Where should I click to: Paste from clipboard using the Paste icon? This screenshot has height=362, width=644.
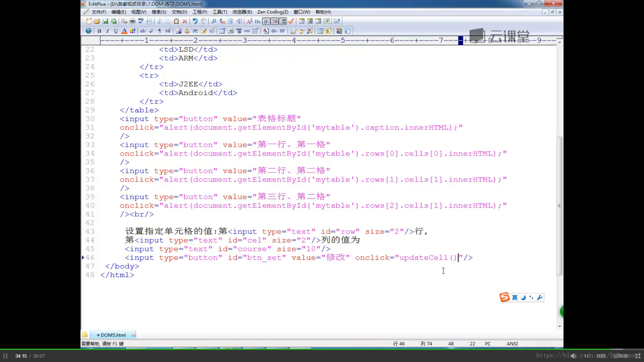(176, 21)
